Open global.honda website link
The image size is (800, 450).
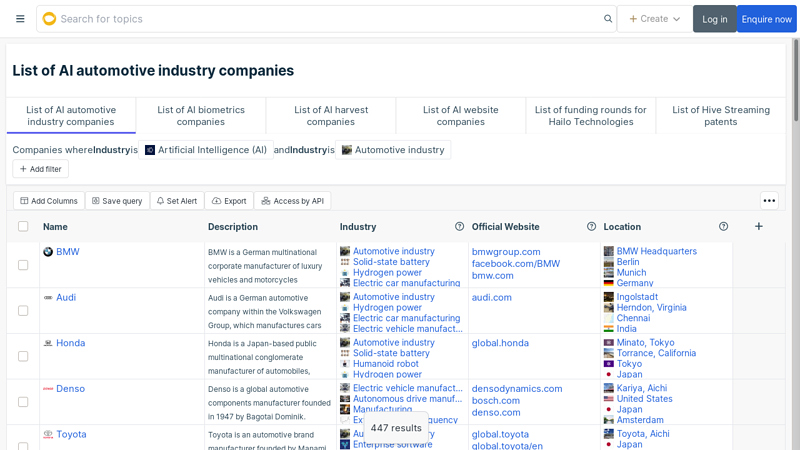500,343
